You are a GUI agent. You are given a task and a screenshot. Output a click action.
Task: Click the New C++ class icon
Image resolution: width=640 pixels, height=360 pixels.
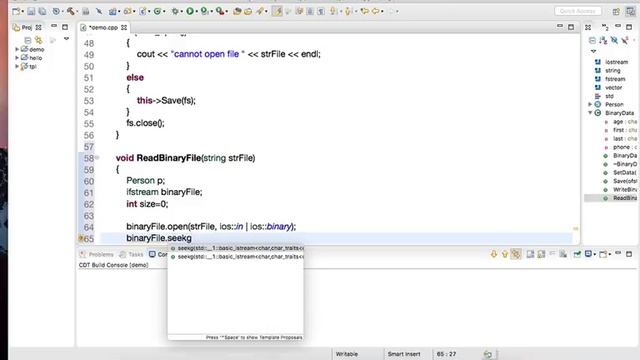point(157,11)
